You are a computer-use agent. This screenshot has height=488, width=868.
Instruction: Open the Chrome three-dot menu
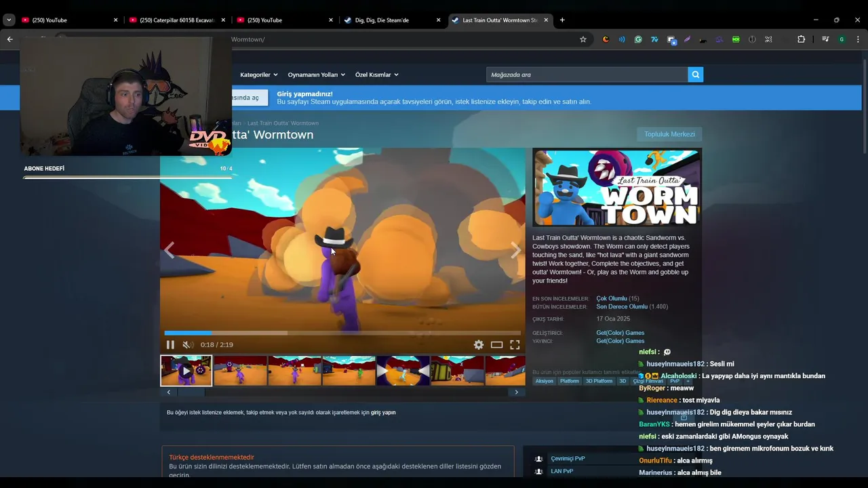point(858,39)
